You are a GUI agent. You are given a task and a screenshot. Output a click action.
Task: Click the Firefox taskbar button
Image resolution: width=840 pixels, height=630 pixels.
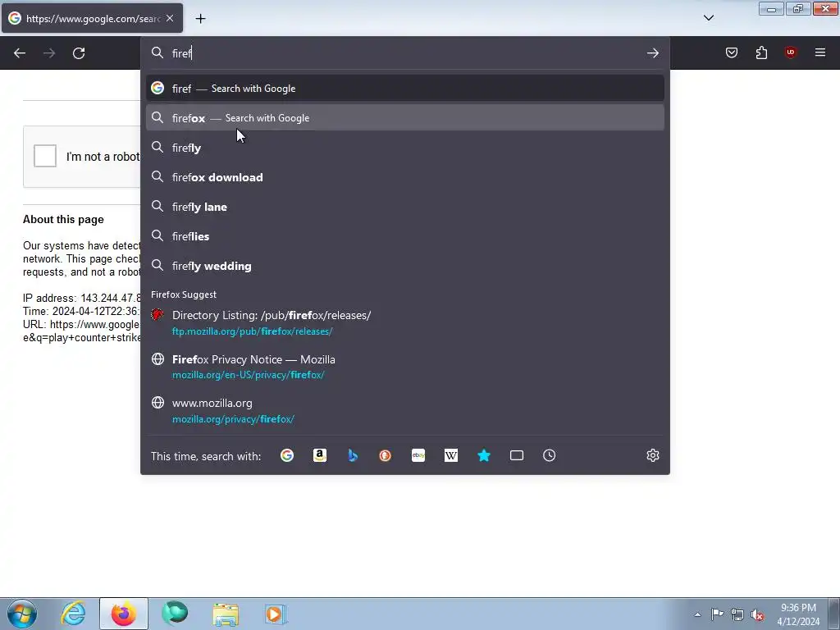(x=124, y=614)
